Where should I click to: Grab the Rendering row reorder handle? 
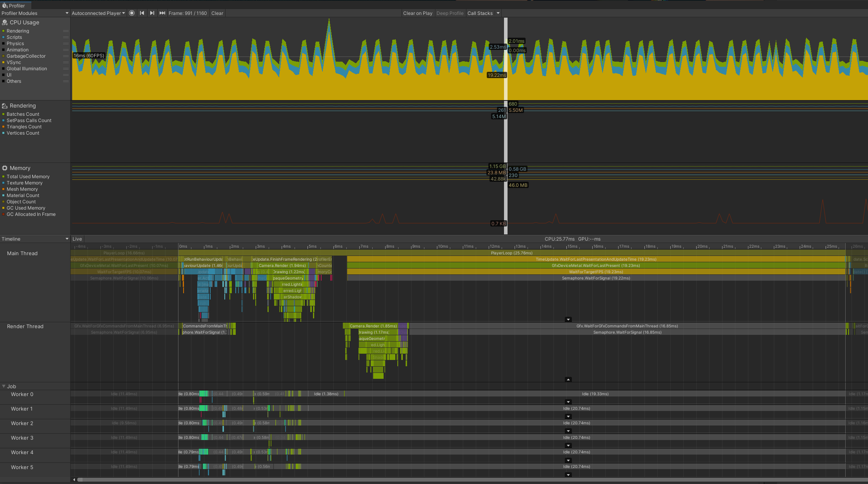click(66, 31)
